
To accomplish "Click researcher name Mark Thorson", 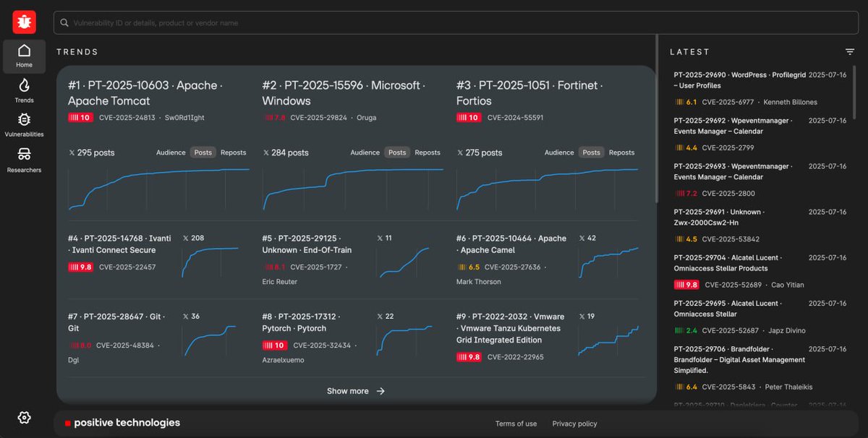I will click(479, 282).
